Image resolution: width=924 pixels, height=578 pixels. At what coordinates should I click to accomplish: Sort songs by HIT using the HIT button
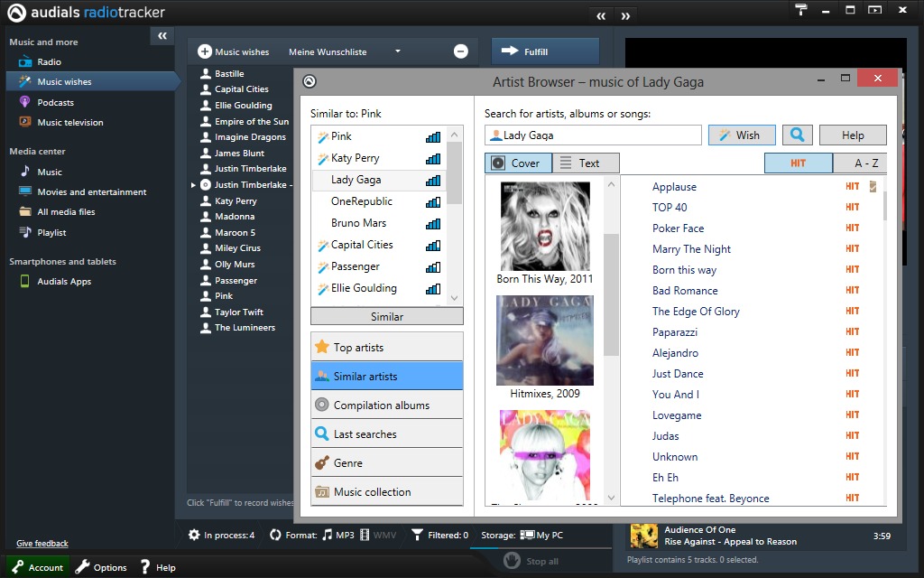point(799,163)
